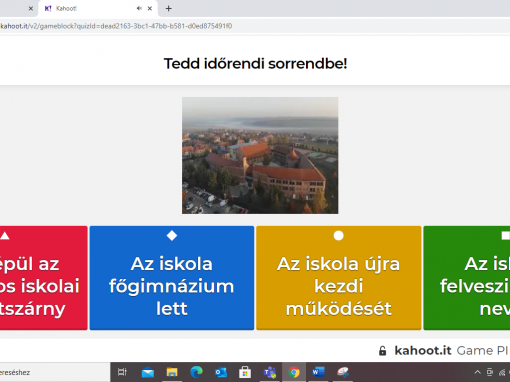Open File Explorer from taskbar

[172, 372]
